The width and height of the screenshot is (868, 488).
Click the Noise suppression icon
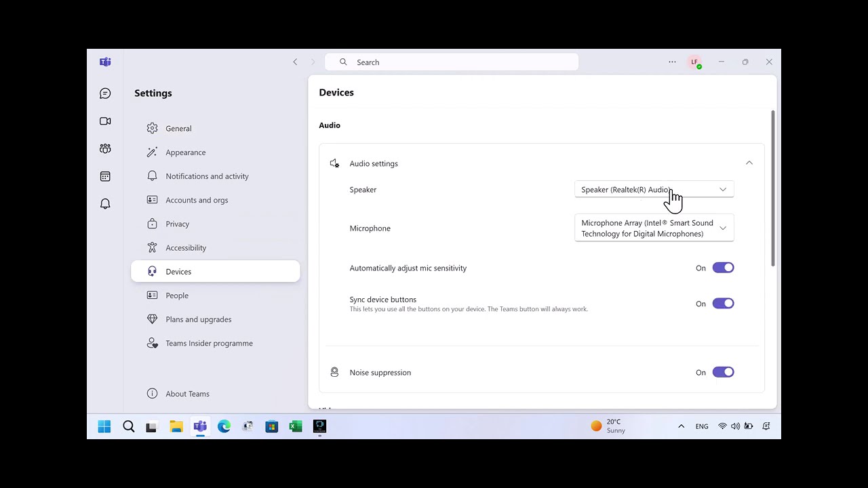[334, 372]
